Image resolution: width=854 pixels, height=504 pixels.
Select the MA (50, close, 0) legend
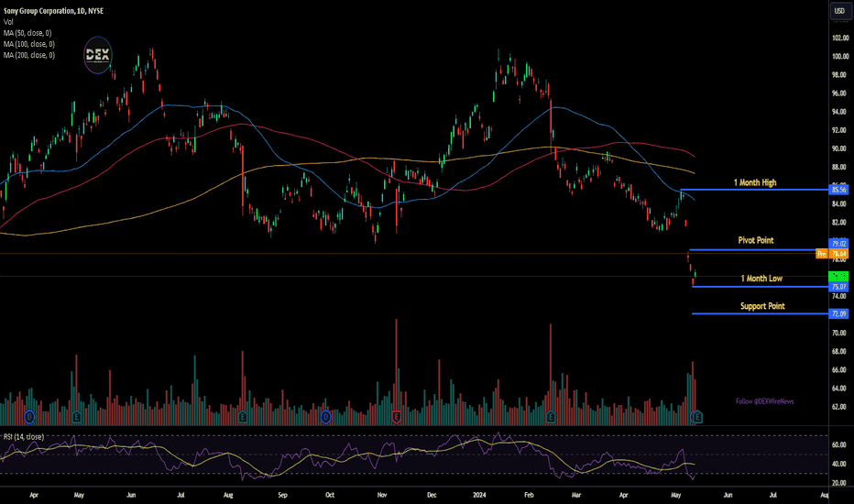point(27,33)
